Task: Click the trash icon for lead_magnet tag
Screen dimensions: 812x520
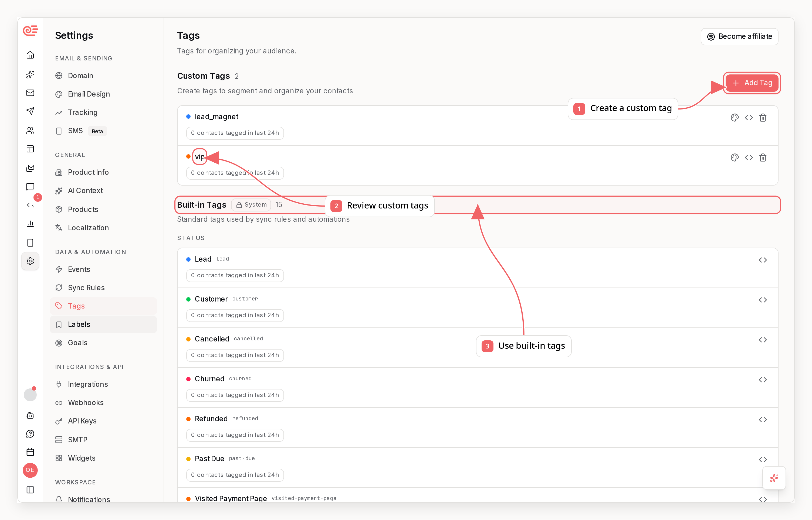Action: coord(763,118)
